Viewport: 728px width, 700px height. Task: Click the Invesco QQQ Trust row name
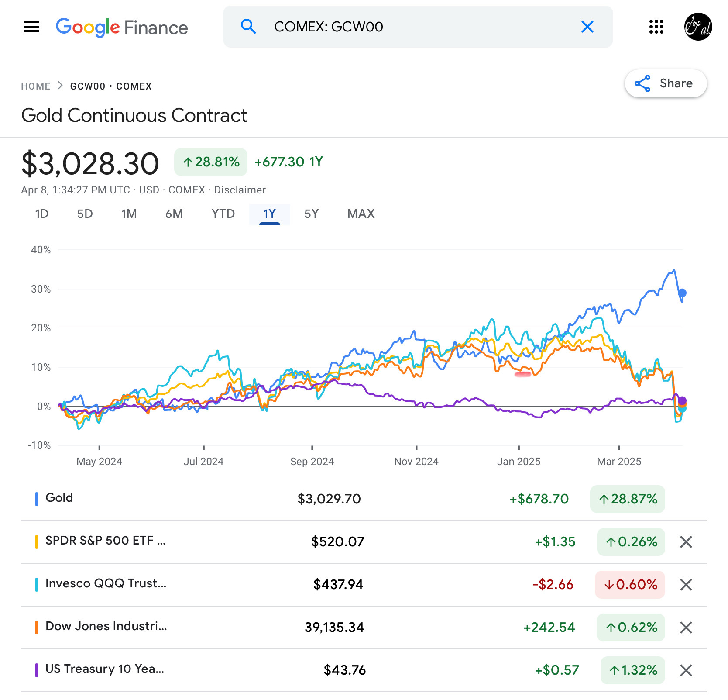click(106, 583)
